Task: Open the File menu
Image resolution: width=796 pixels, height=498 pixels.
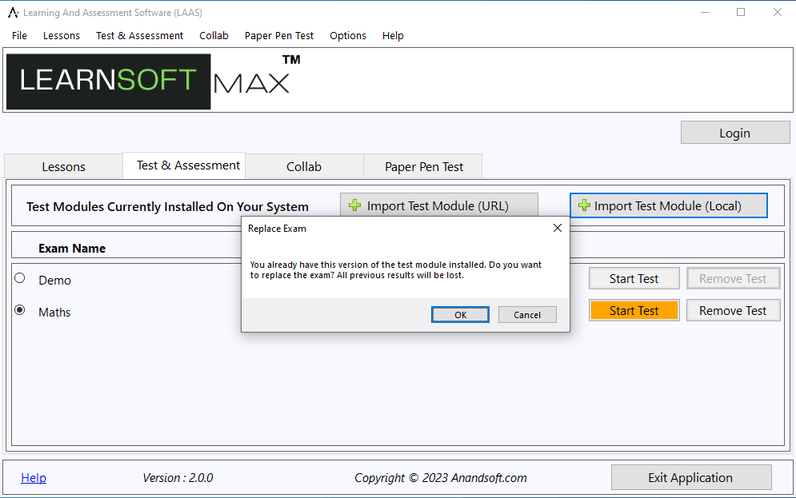Action: (19, 35)
